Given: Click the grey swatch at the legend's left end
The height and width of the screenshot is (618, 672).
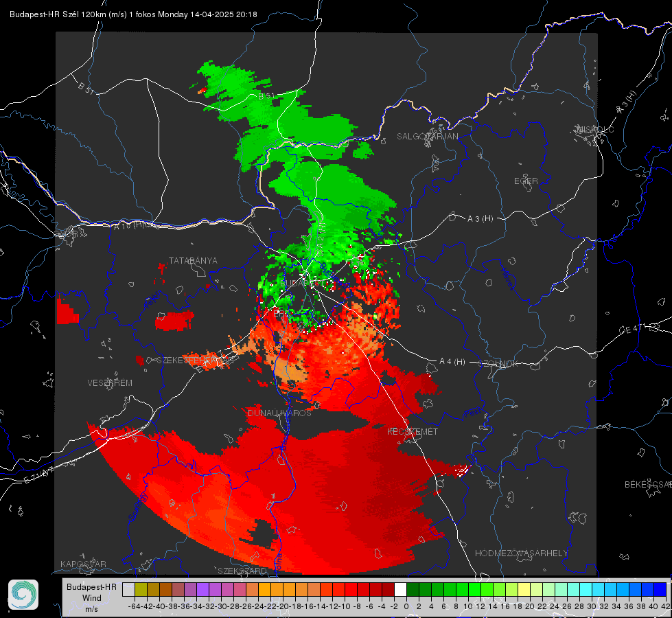Looking at the screenshot, I should pyautogui.click(x=128, y=589).
